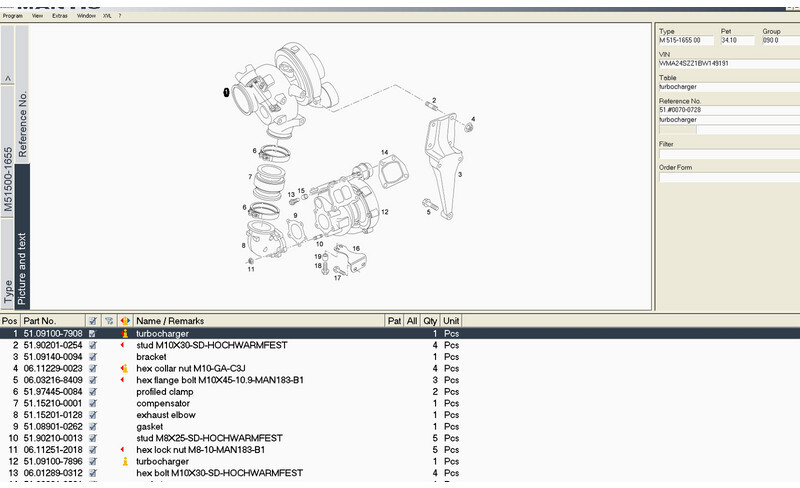Click the Filter input field

tap(726, 155)
